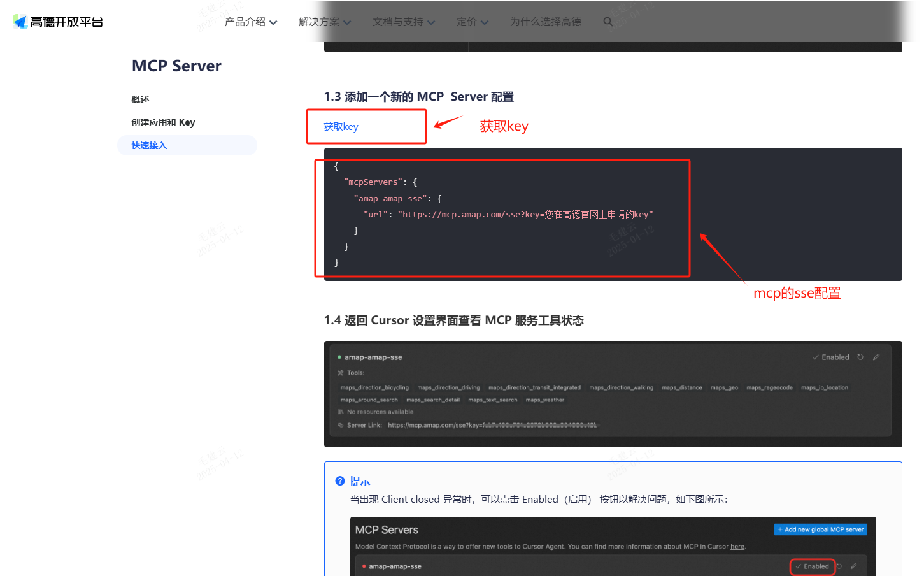The width and height of the screenshot is (924, 576).
Task: Click maps_text_search tool tag
Action: [x=493, y=400]
